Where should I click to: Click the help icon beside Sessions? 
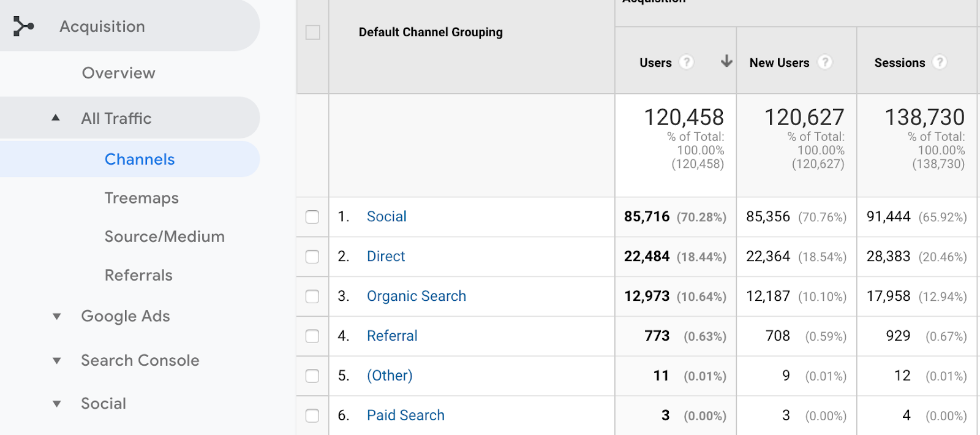tap(940, 62)
